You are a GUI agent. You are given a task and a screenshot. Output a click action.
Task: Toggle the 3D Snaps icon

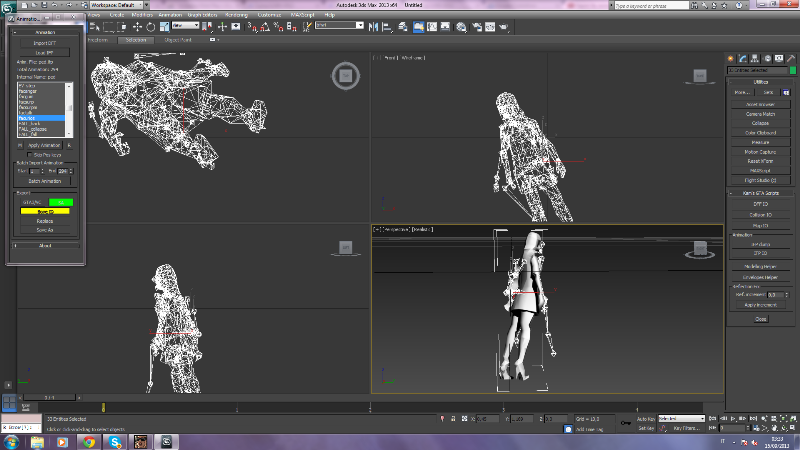tap(253, 27)
